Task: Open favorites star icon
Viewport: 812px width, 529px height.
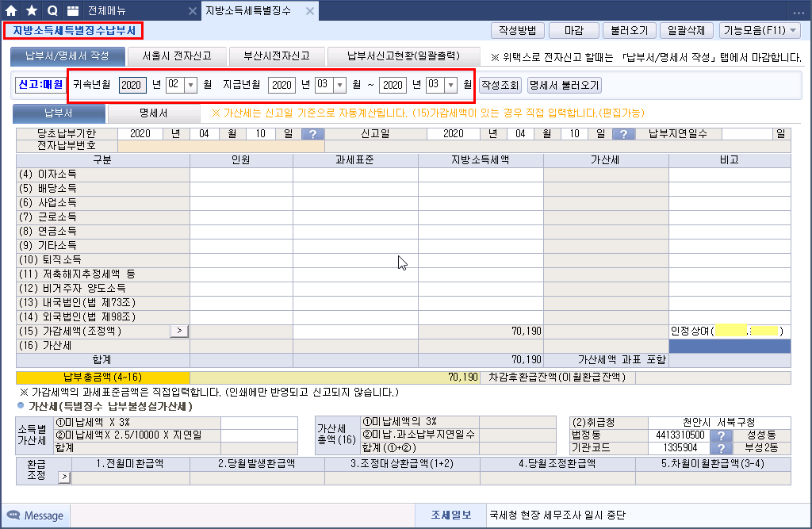Action: 32,10
